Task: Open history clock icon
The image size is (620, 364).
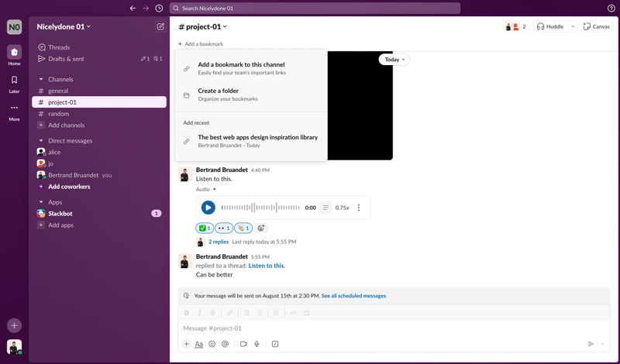Action: (x=159, y=9)
